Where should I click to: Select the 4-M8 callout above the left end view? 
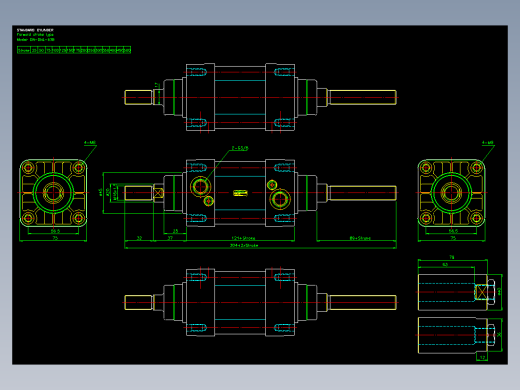[90, 142]
